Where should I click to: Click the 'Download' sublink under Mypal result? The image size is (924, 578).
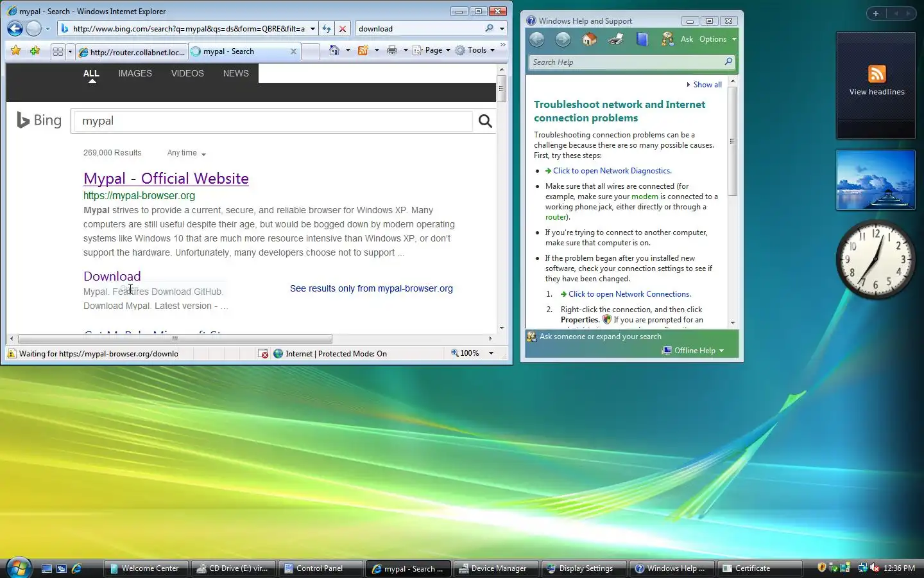[112, 276]
